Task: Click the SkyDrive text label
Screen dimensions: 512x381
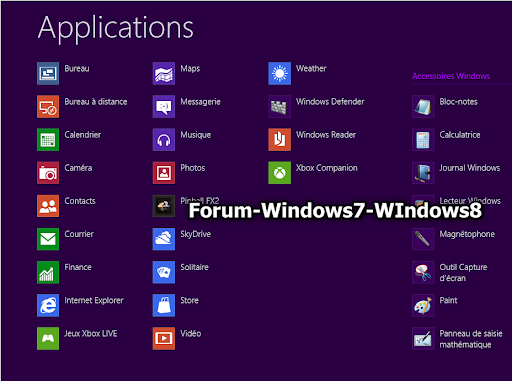Action: tap(196, 234)
